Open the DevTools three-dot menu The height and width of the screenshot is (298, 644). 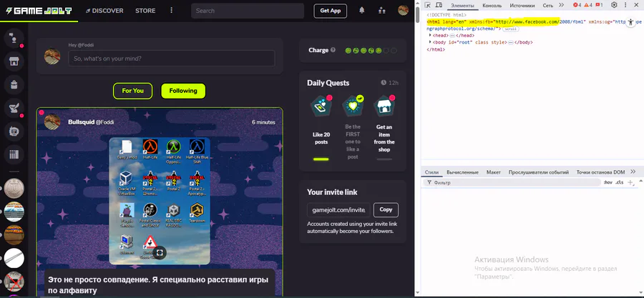coord(626,5)
